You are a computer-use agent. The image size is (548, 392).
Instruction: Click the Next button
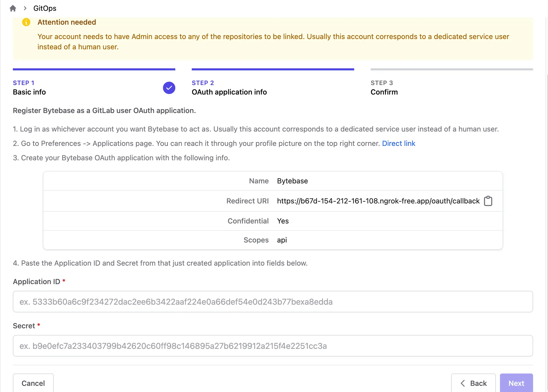click(x=516, y=383)
